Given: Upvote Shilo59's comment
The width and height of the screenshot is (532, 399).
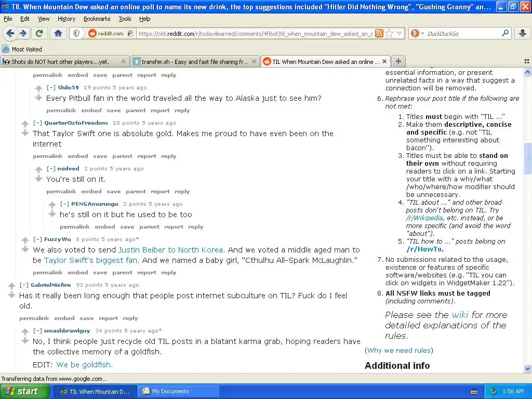Looking at the screenshot, I should coord(38,88).
